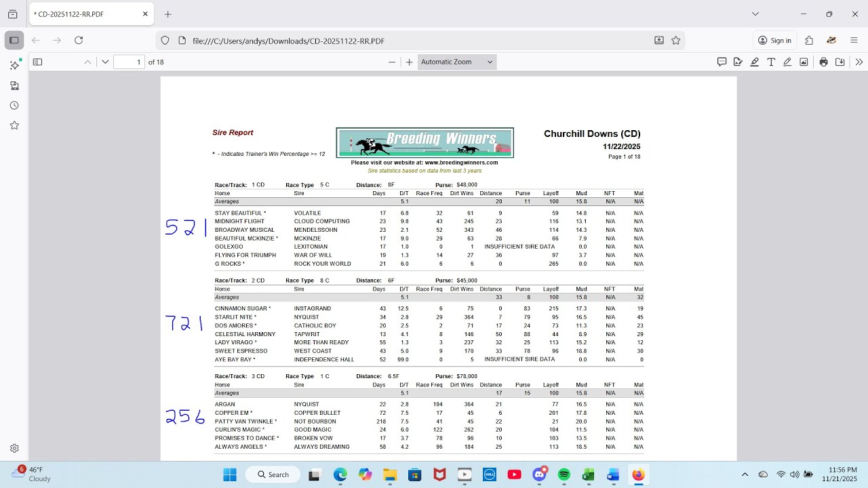
Task: Open Bookmarks in the sidebar
Action: coord(14,125)
